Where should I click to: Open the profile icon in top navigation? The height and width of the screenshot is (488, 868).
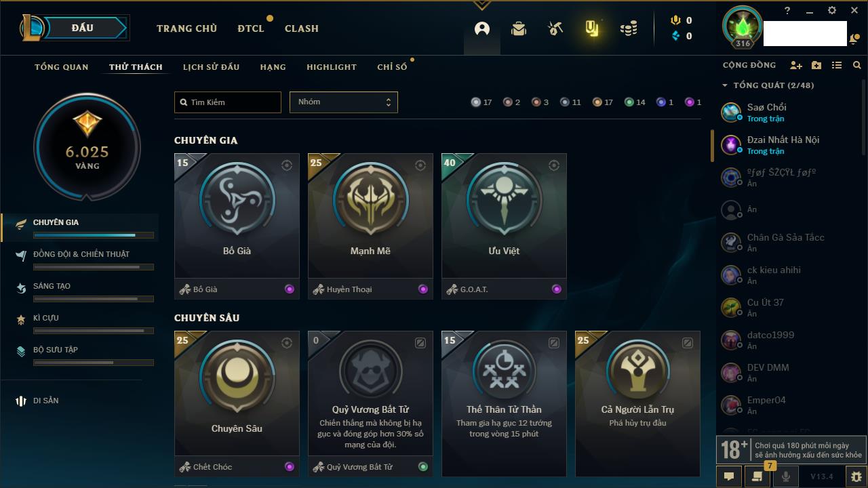(482, 28)
